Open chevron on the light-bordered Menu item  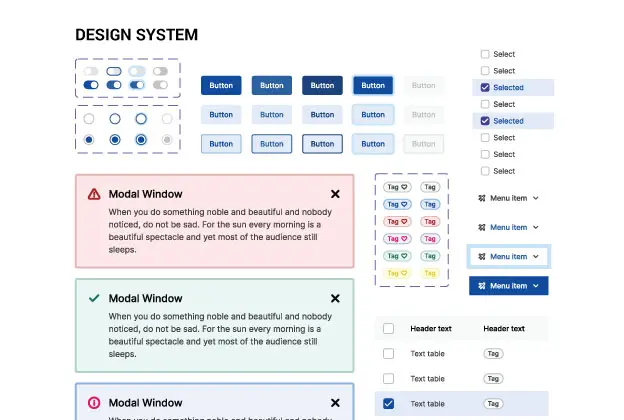[536, 256]
